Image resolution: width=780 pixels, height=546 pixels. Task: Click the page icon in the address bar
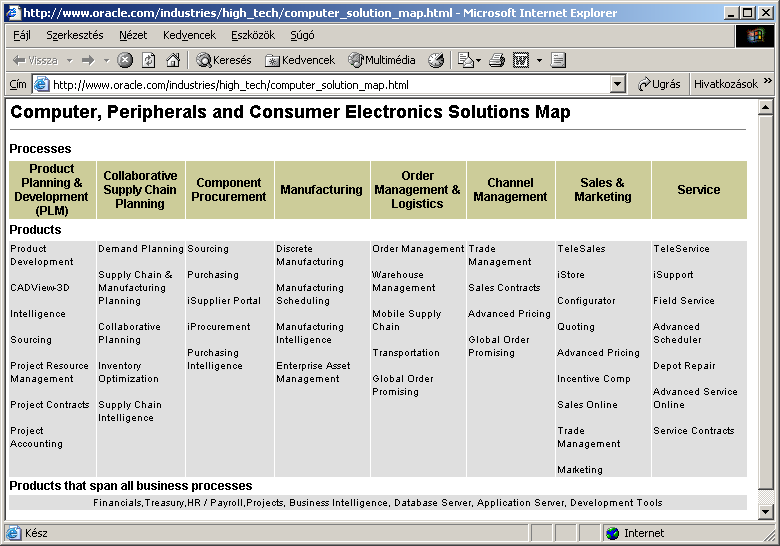pos(41,85)
